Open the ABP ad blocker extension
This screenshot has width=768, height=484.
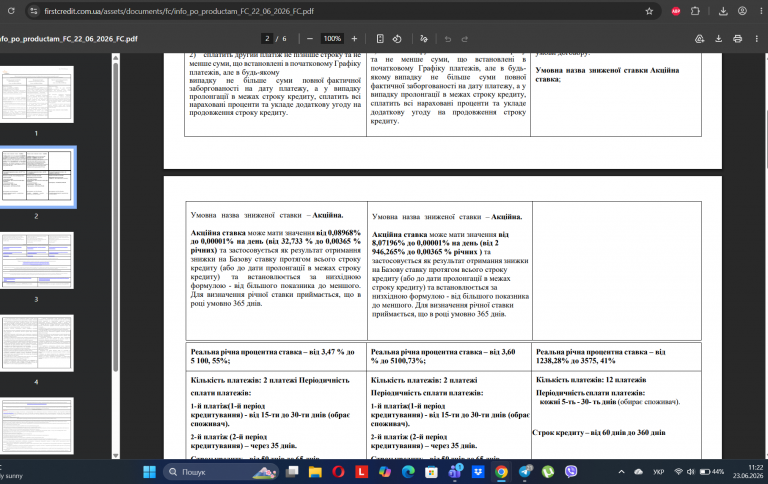click(x=676, y=11)
